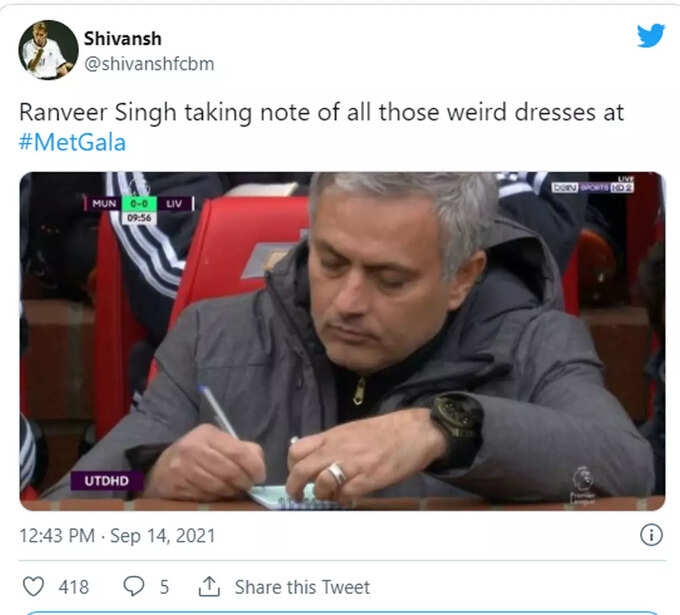
Task: Click Share this Tweet text
Action: pos(302,587)
